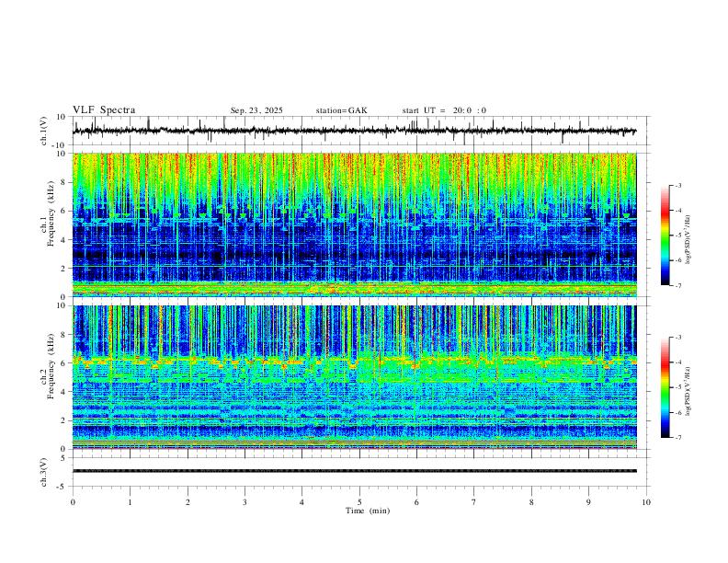Image resolution: width=728 pixels, height=563 pixels.
Task: Click the ch.2 spectrogram panel
Action: (x=354, y=377)
